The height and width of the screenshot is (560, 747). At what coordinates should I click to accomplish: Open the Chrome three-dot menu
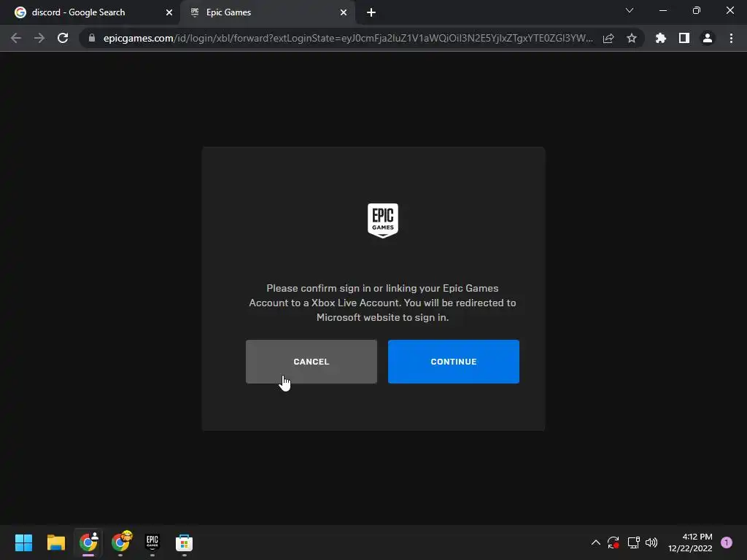731,38
